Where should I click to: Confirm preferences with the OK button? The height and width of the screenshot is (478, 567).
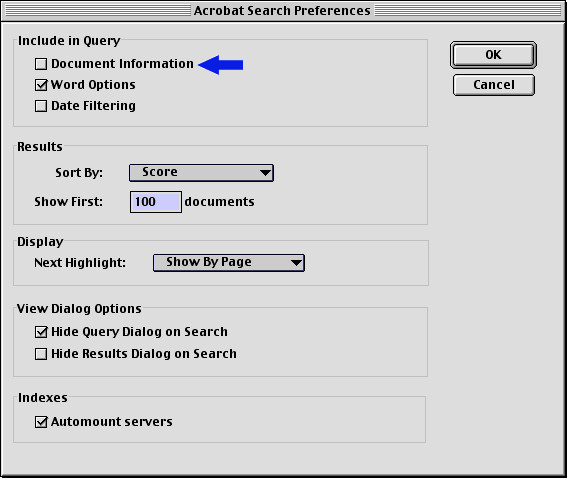click(x=493, y=55)
